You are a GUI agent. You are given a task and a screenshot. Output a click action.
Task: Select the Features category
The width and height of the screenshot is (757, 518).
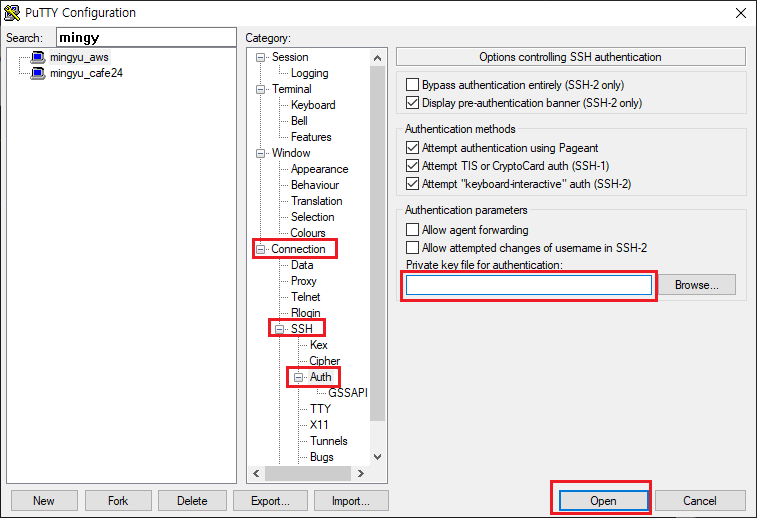311,137
